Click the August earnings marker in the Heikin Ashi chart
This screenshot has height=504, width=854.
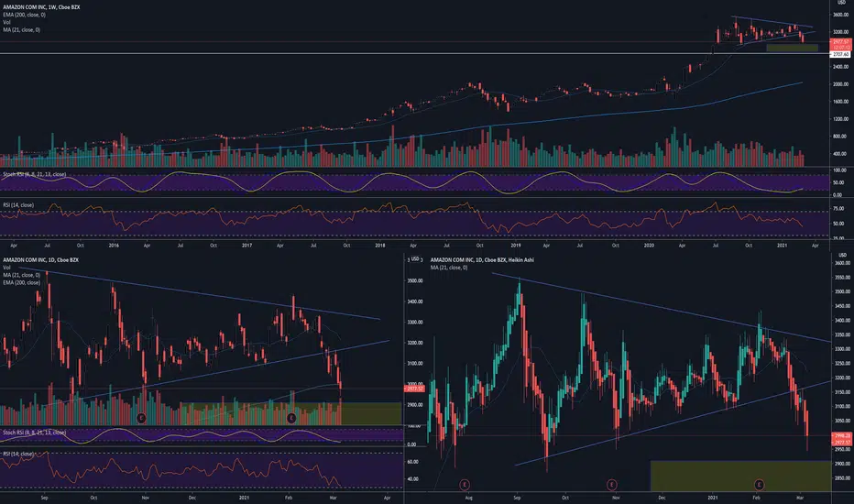click(x=464, y=484)
